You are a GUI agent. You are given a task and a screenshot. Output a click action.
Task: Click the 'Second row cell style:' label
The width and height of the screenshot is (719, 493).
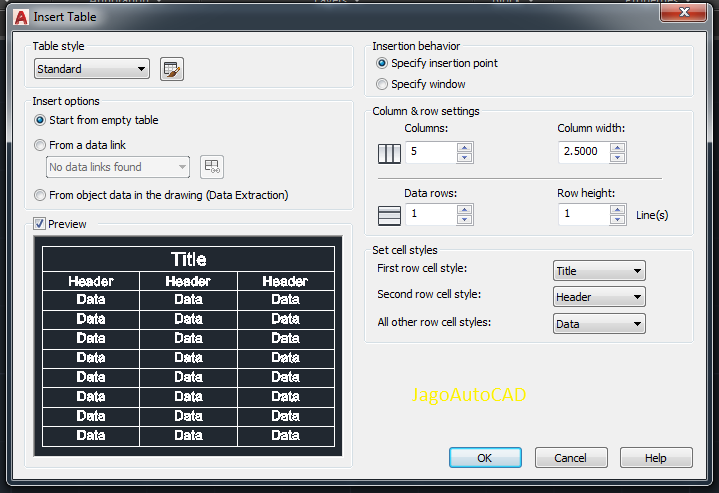click(429, 294)
